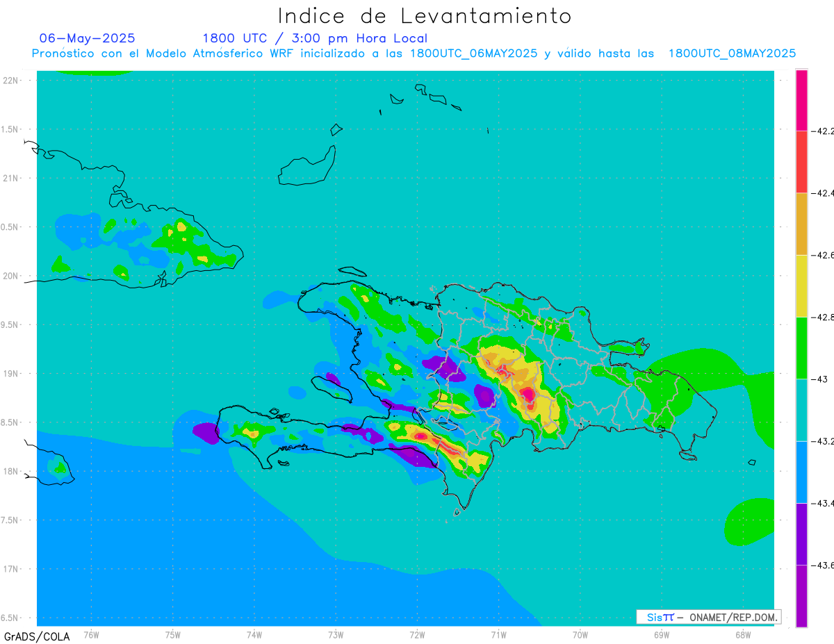Click '1800 UTC / 3:00 pm Hora Local' text
Screen dimensions: 834x644
click(x=315, y=38)
